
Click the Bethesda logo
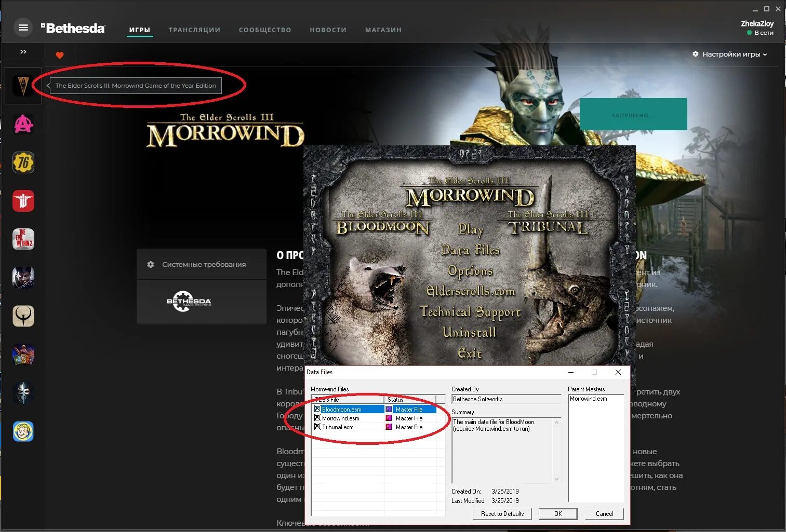[73, 28]
